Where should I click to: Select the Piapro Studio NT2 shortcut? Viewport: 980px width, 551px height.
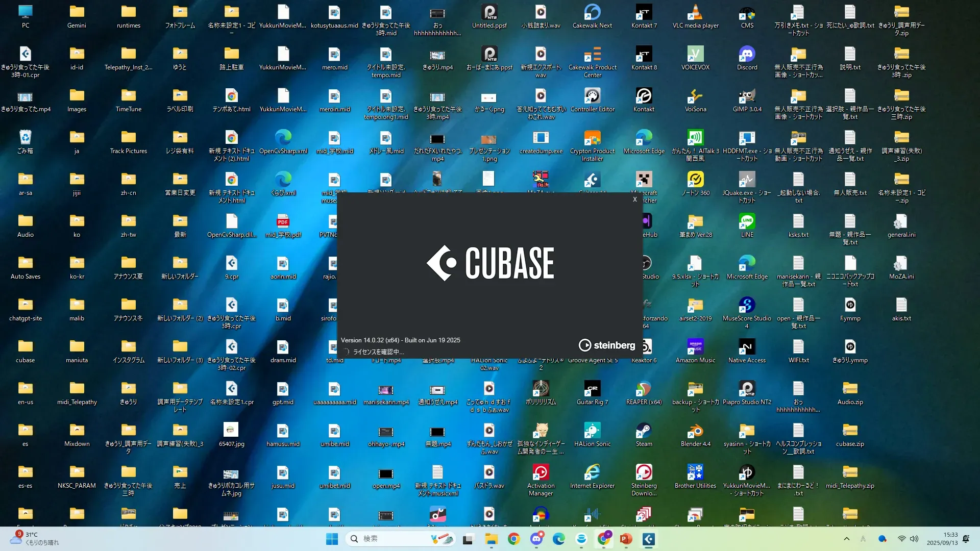[747, 389]
